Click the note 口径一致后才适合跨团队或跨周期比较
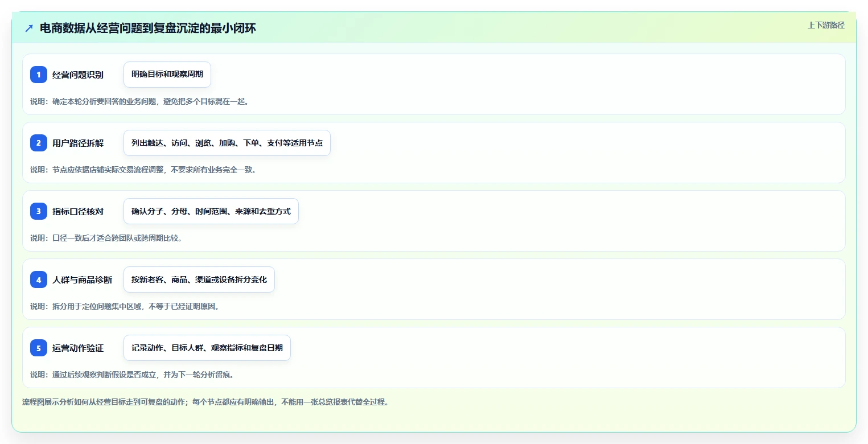 click(x=106, y=238)
